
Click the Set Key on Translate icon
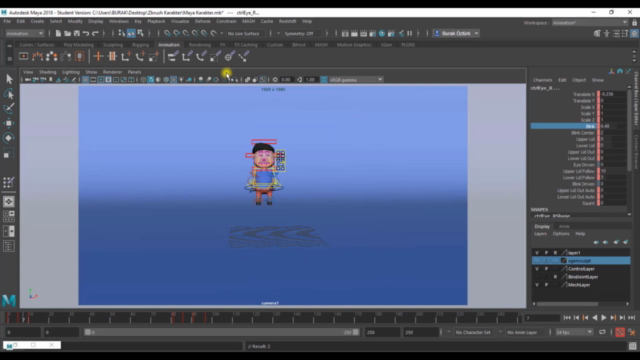126,56
